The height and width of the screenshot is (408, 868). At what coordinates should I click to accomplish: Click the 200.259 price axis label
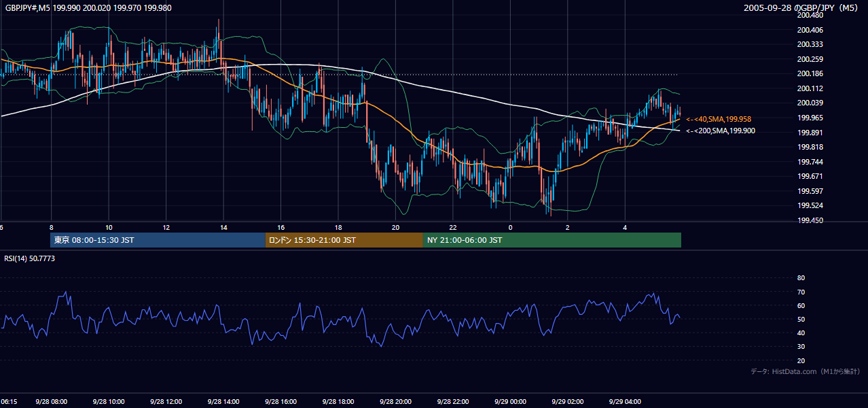click(810, 59)
